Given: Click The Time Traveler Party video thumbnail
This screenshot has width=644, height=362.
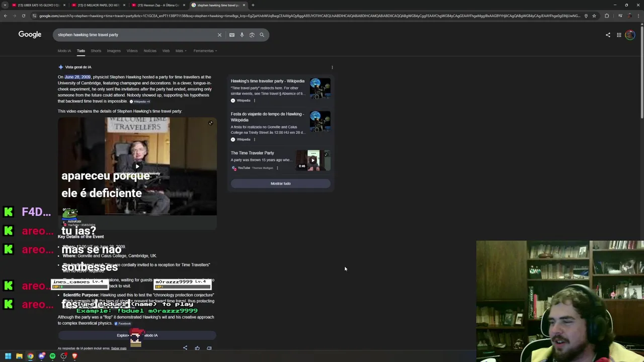Looking at the screenshot, I should coord(313,160).
